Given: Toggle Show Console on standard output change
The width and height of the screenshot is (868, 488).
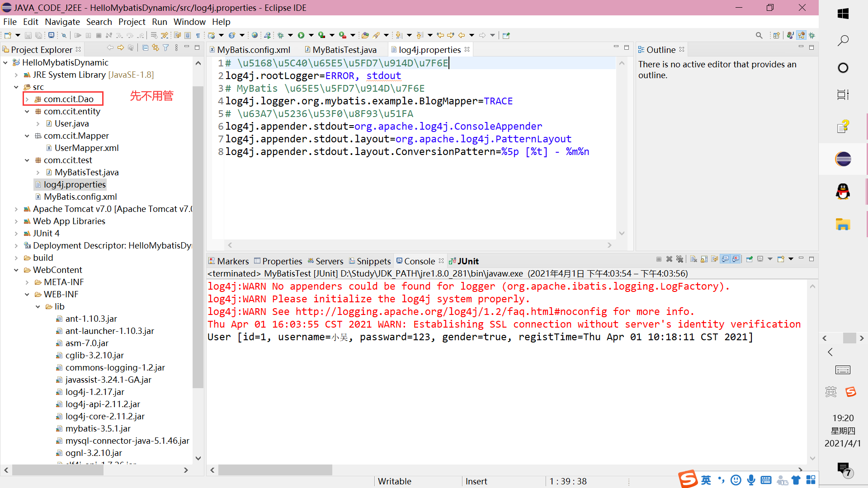Looking at the screenshot, I should point(725,259).
